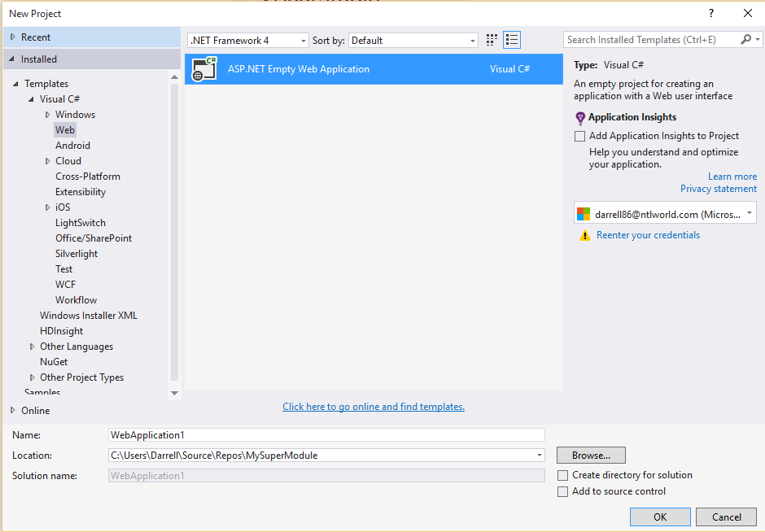Click the yellow warning credentials icon
The width and height of the screenshot is (765, 532).
[584, 235]
